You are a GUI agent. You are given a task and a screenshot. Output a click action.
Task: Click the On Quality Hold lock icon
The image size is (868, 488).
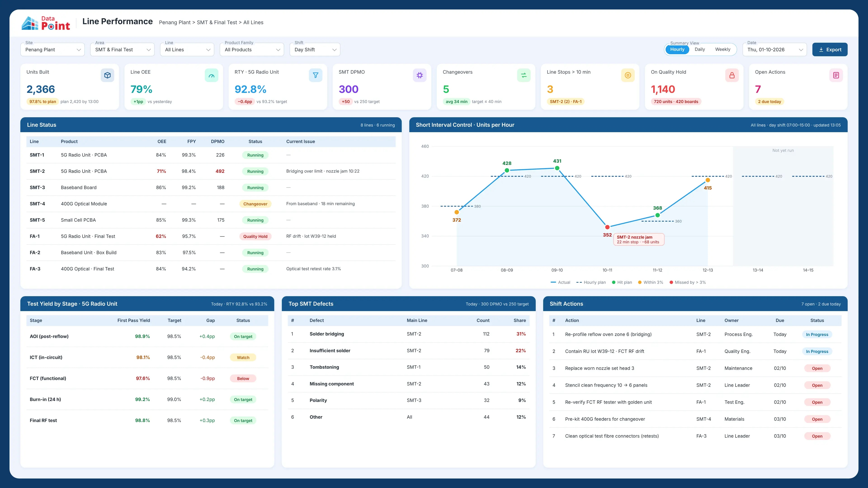[732, 75]
